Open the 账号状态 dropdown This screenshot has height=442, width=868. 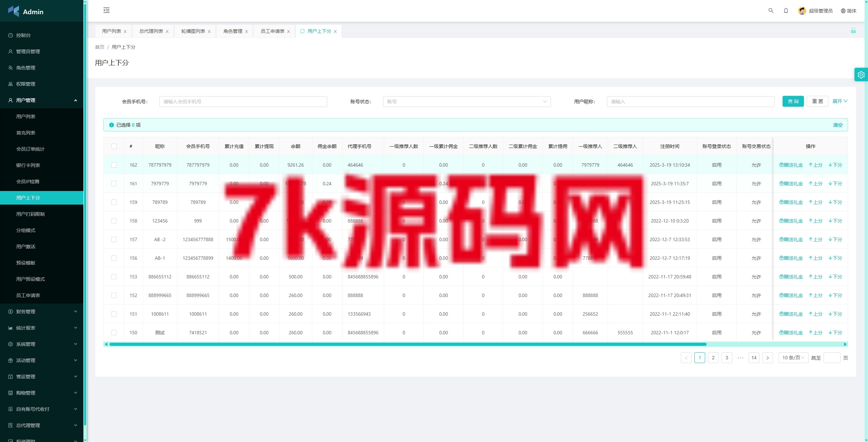coord(467,102)
